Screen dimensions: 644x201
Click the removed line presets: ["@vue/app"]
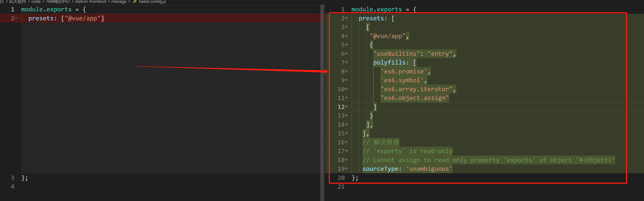click(x=66, y=18)
